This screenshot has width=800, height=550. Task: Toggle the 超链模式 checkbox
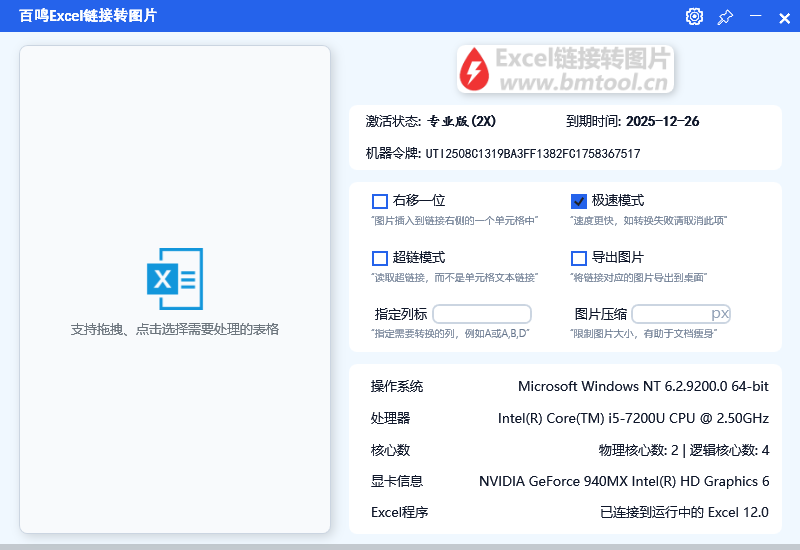[x=380, y=258]
